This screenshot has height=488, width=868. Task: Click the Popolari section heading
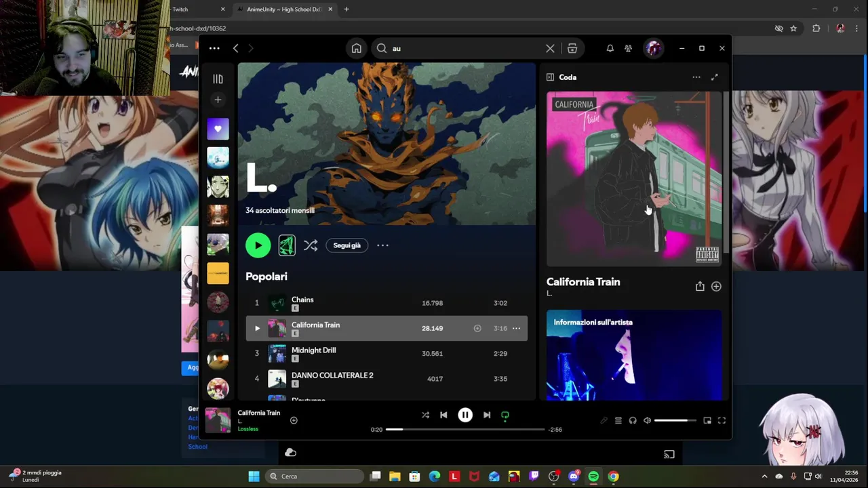click(267, 277)
